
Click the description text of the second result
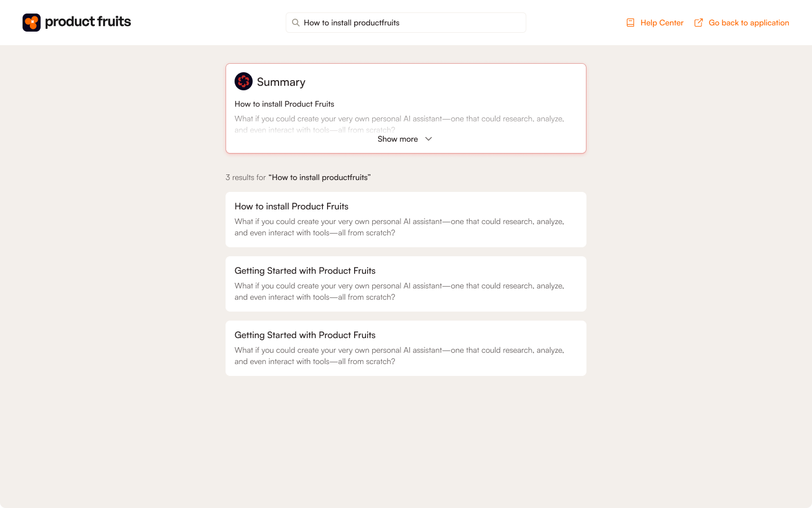pos(399,291)
